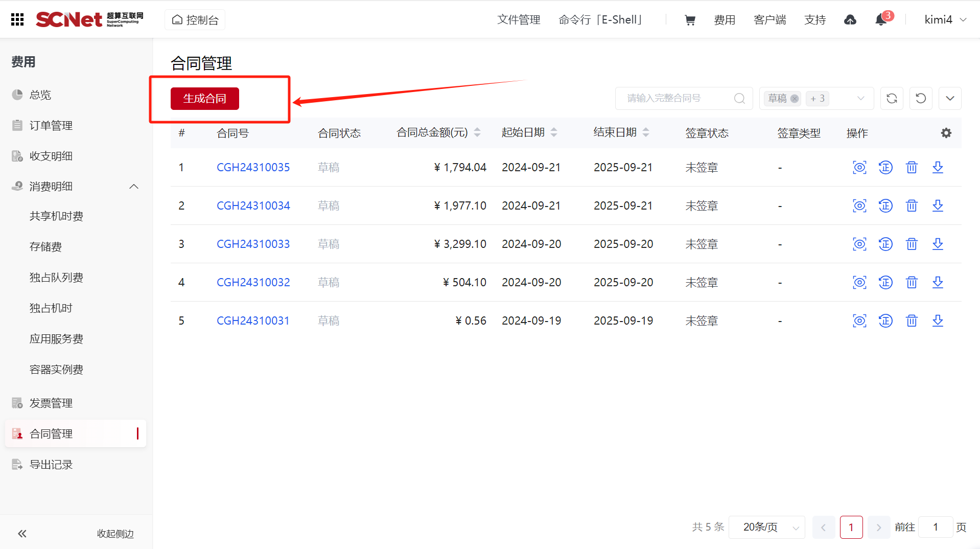Sort by 合同总金额 column

click(477, 132)
